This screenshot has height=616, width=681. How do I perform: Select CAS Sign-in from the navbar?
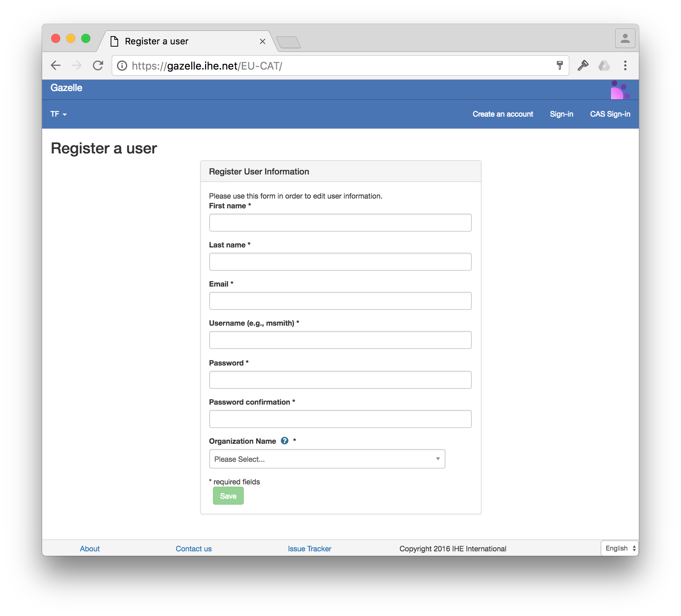coord(611,114)
